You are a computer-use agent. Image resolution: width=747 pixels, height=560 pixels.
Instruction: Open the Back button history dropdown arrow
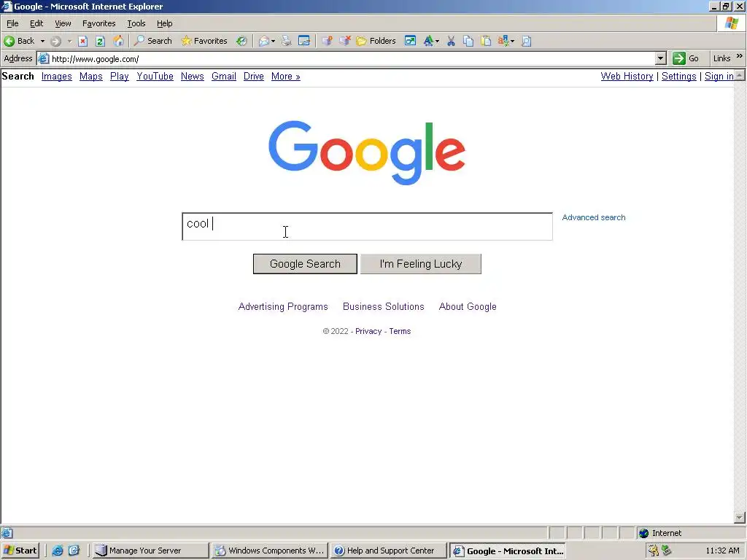pyautogui.click(x=42, y=41)
